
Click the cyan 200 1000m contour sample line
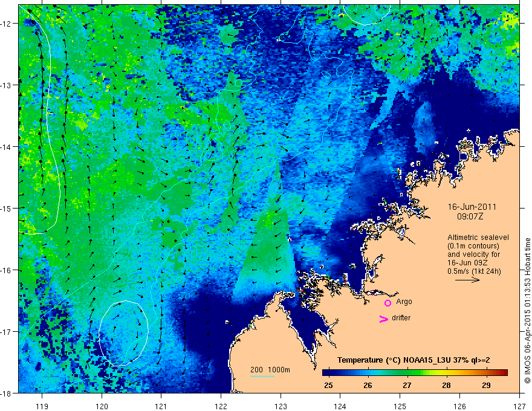(262, 376)
